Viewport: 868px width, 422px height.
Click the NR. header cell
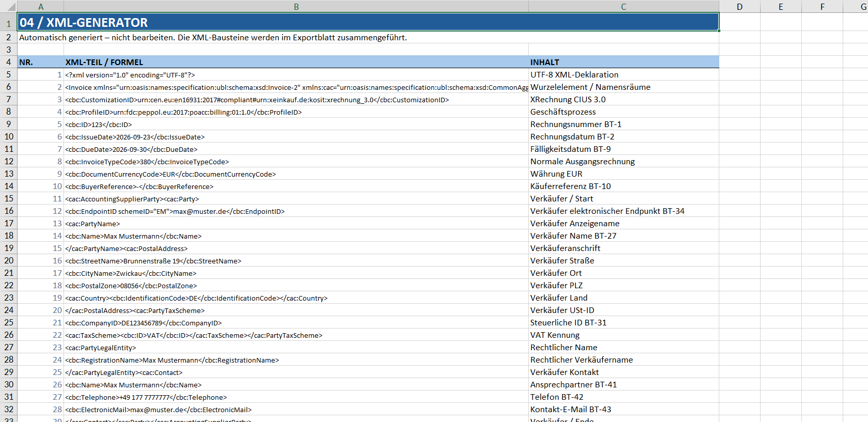pyautogui.click(x=41, y=62)
